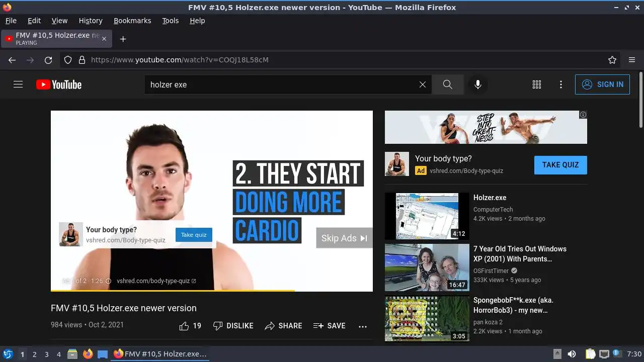
Task: Switch to workspace 2
Action: 34,354
